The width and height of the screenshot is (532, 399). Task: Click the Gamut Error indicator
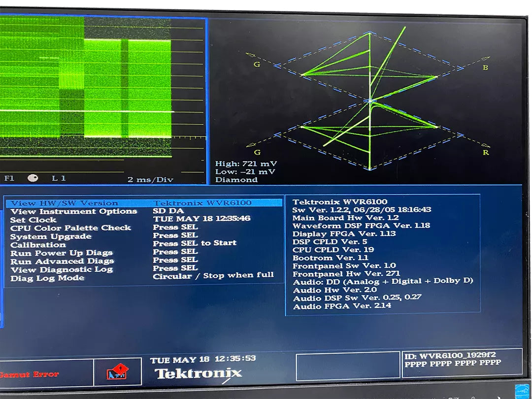pyautogui.click(x=30, y=375)
